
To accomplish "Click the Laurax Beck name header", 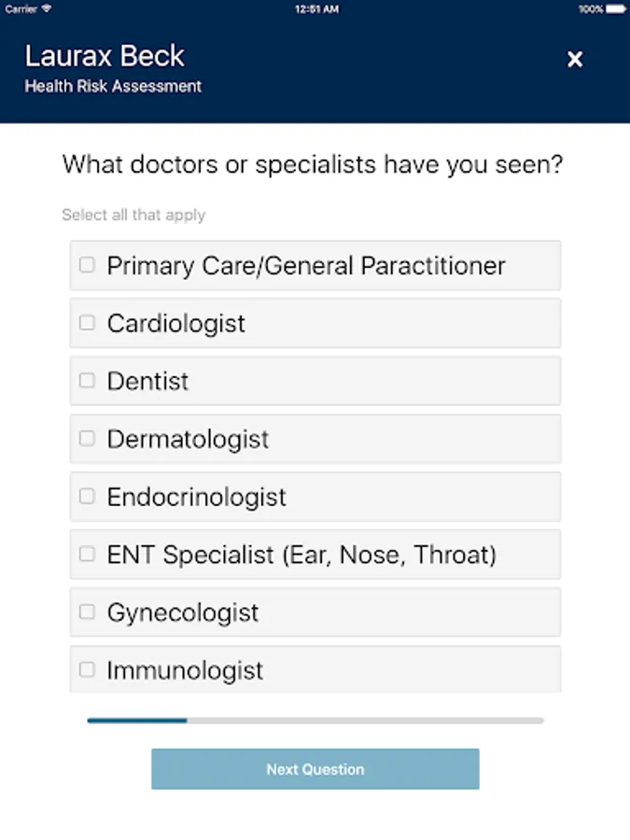I will (x=105, y=56).
